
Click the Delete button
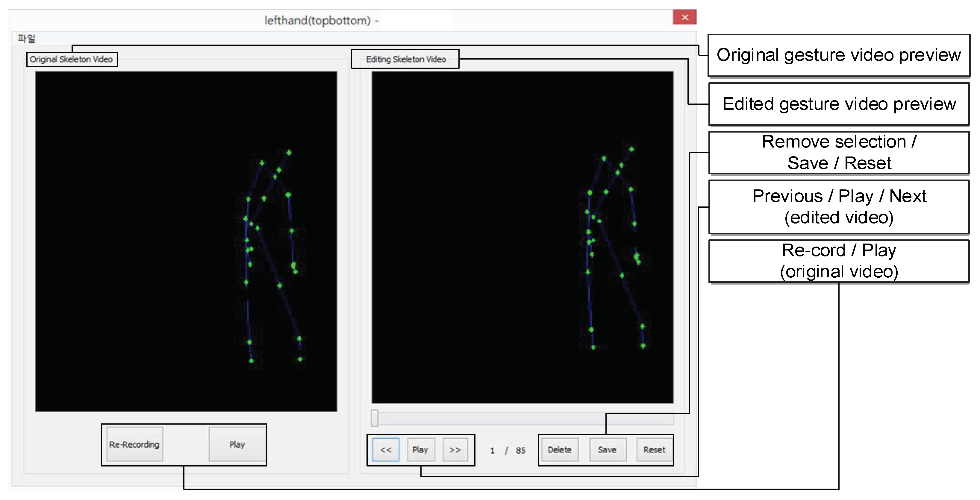pyautogui.click(x=559, y=449)
